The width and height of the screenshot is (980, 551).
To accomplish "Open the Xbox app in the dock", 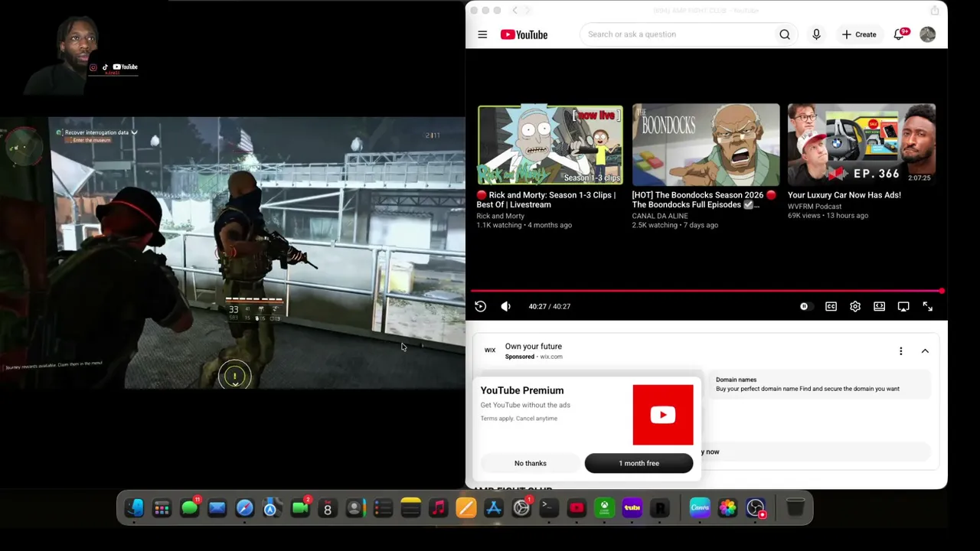I will (604, 507).
